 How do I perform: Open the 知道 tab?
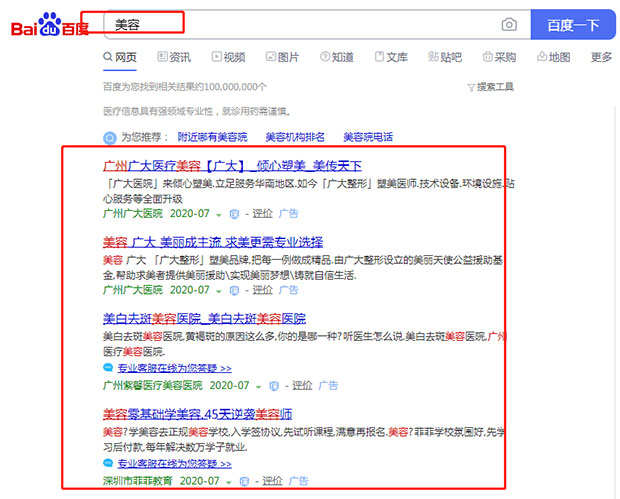tap(337, 57)
